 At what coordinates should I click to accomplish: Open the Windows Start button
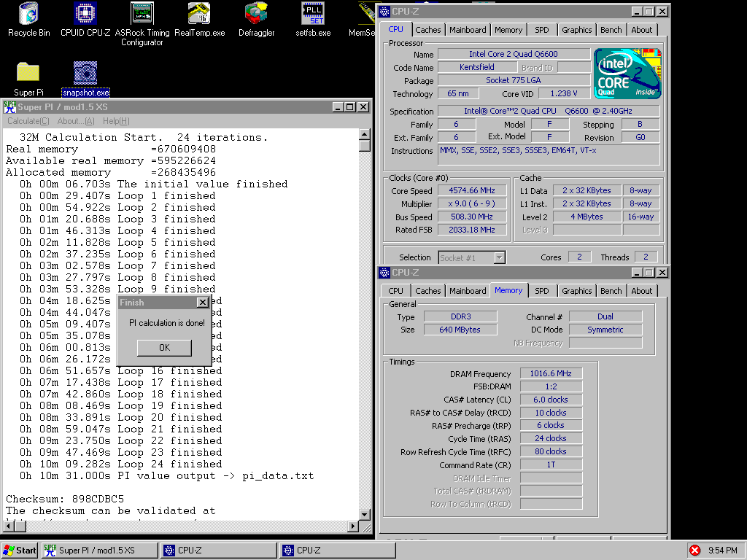click(x=20, y=551)
